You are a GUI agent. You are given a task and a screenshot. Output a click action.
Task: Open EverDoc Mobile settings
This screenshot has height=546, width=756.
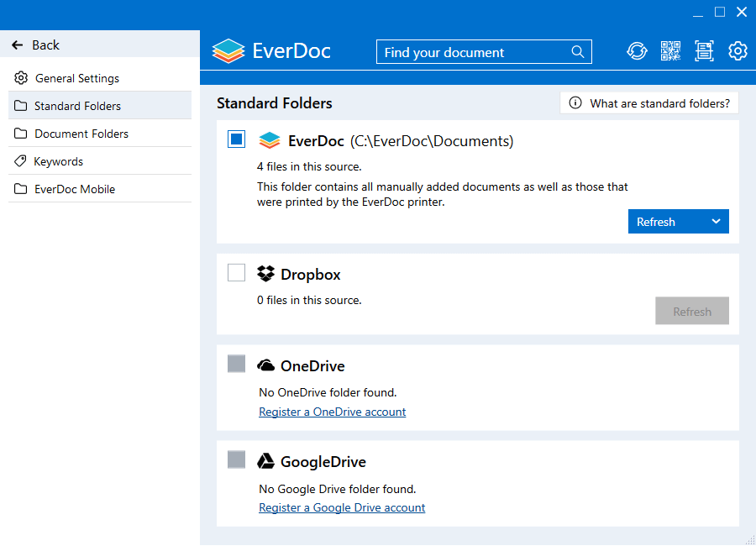pos(76,188)
